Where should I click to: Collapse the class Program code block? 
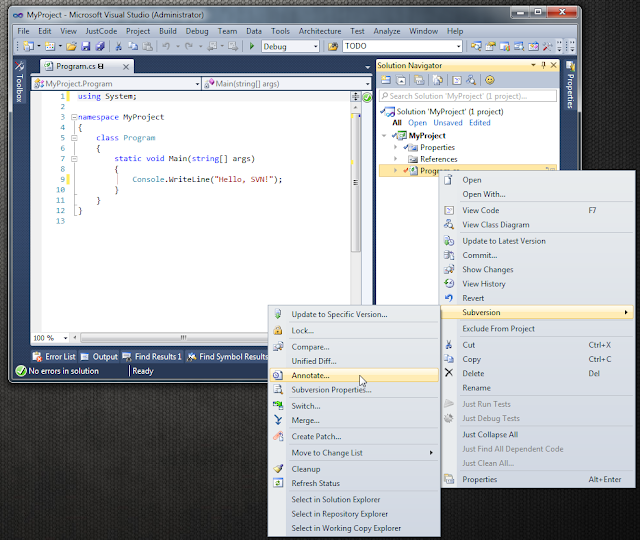74,138
